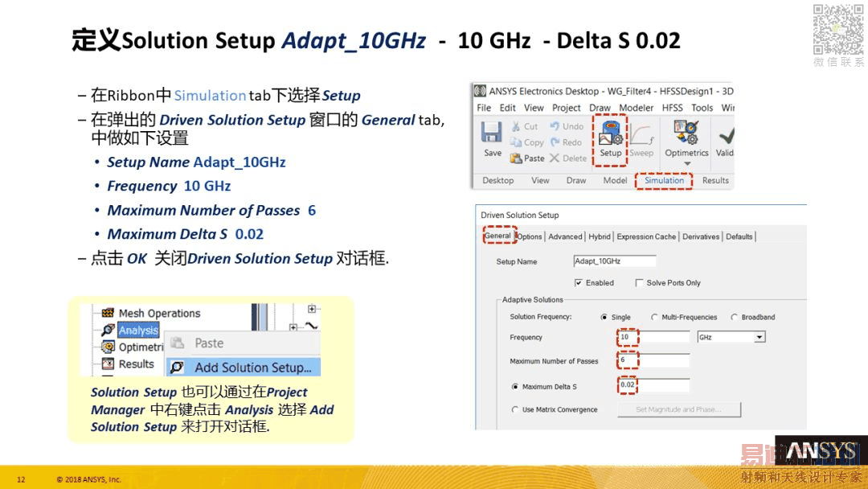Open the Edit menu
The image size is (868, 489).
(x=508, y=108)
